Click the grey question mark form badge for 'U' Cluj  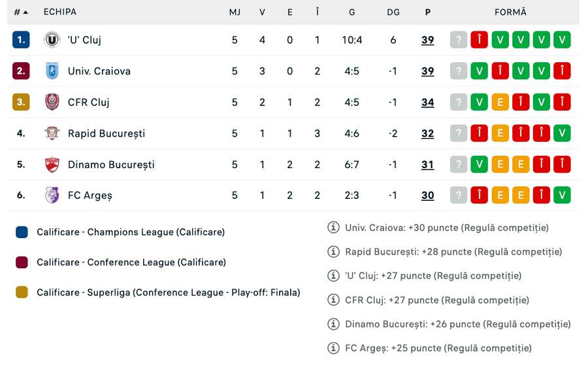pyautogui.click(x=459, y=40)
